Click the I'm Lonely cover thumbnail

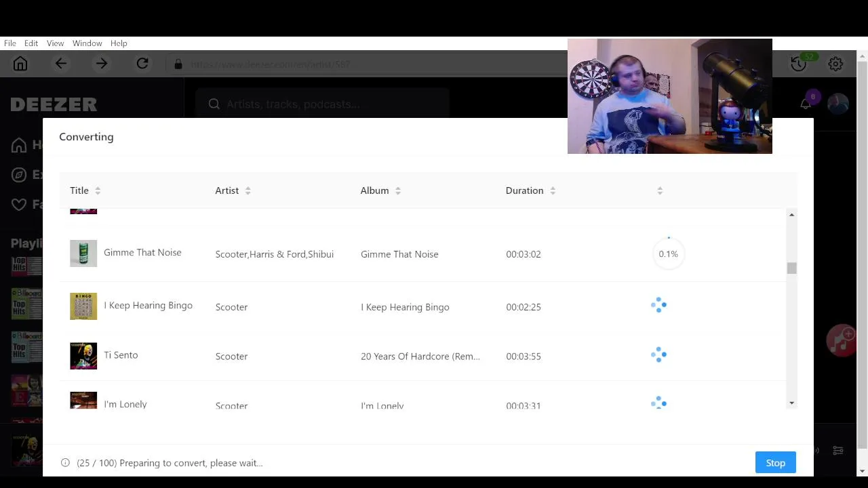click(83, 401)
